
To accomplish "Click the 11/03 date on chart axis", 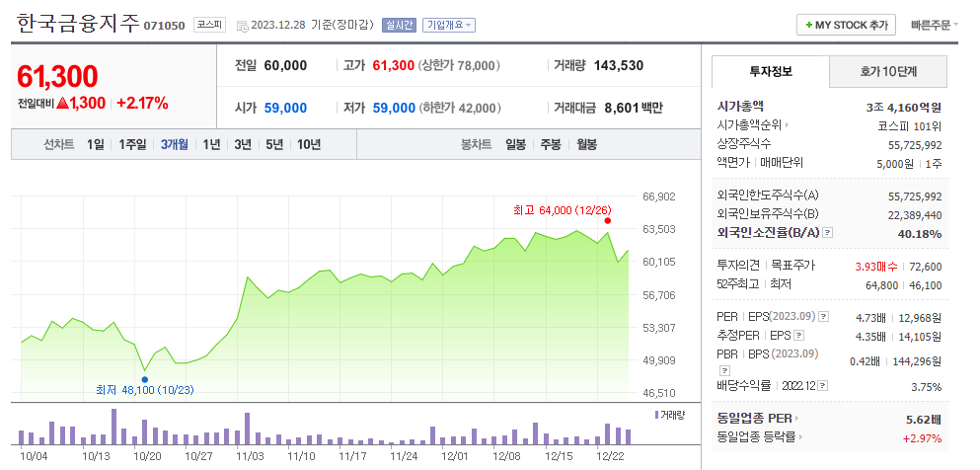I will click(x=252, y=456).
